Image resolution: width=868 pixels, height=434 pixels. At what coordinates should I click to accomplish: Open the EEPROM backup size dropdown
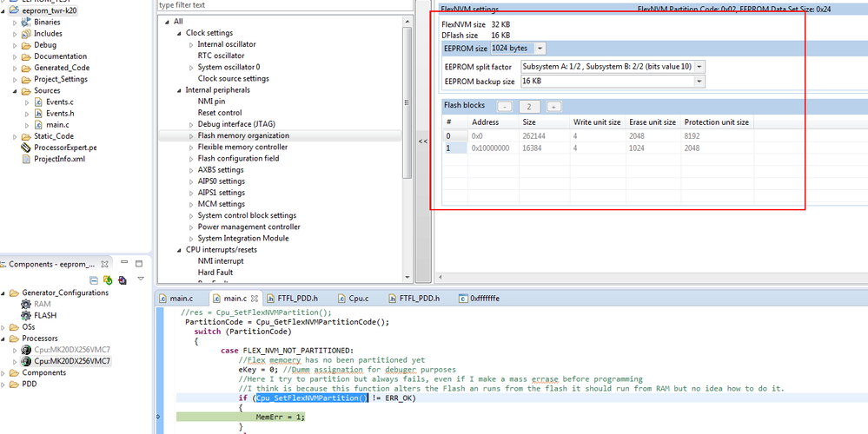699,82
